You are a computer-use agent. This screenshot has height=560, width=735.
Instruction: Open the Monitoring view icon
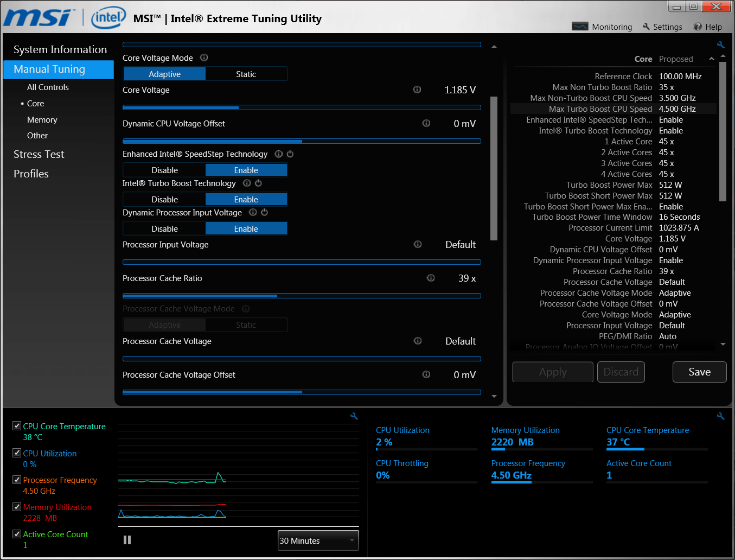tap(580, 27)
